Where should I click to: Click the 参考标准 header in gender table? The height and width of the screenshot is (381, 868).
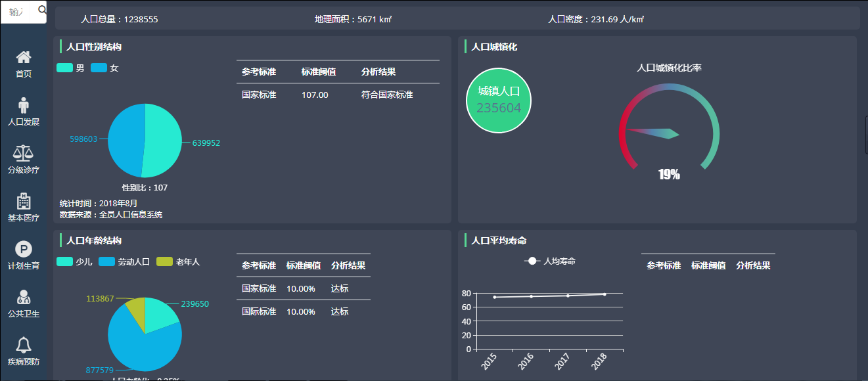pyautogui.click(x=259, y=72)
